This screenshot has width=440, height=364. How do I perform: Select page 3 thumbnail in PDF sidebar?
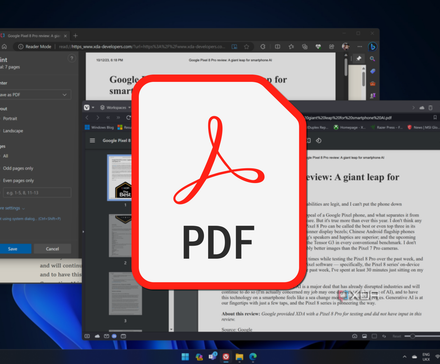pyautogui.click(x=125, y=293)
